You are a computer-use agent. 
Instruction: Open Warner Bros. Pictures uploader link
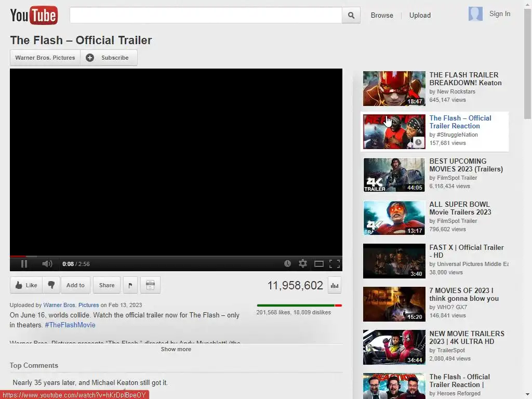point(71,305)
